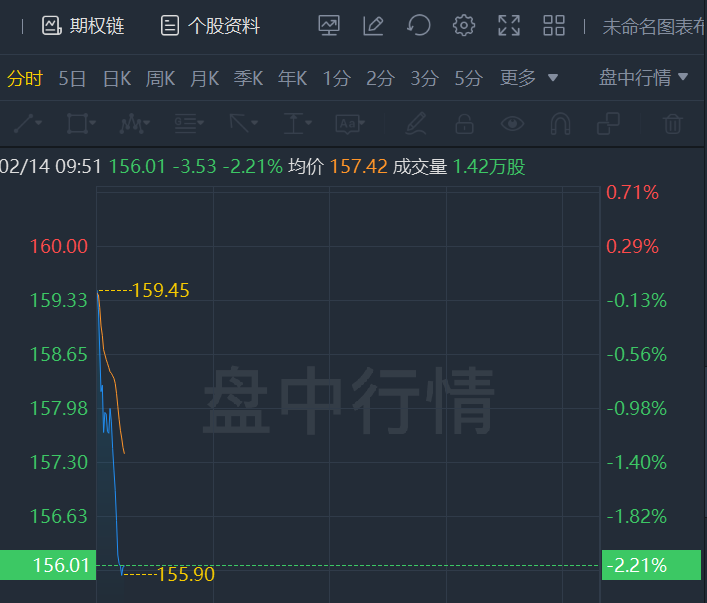Image resolution: width=707 pixels, height=603 pixels.
Task: Open the multi-chart grid layout icon
Action: click(x=553, y=26)
